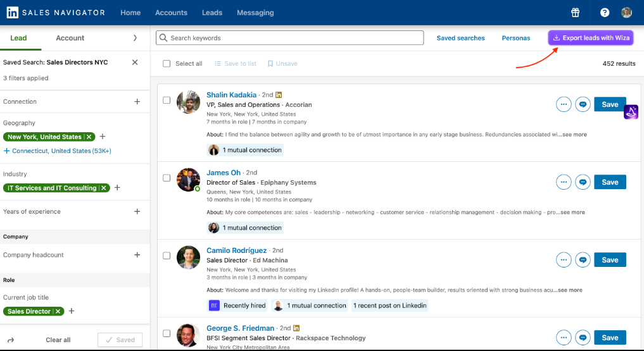Collapse filter panel with chevron arrow
This screenshot has height=351, width=644.
click(x=135, y=38)
